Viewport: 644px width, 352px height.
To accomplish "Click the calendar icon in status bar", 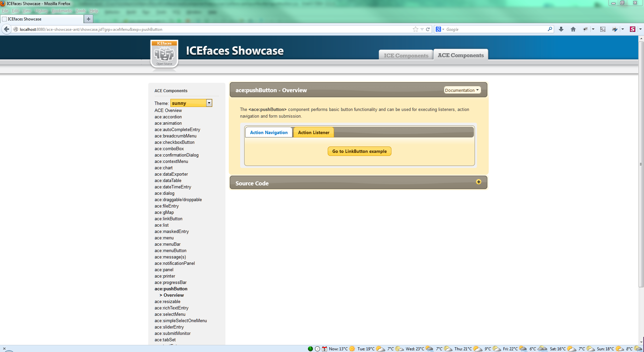I will [x=324, y=349].
